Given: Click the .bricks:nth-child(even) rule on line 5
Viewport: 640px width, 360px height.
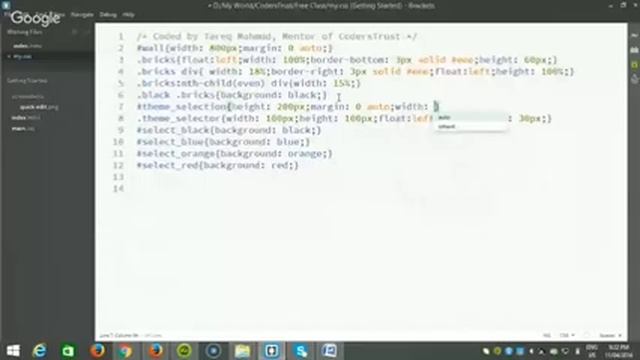Looking at the screenshot, I should tap(249, 83).
